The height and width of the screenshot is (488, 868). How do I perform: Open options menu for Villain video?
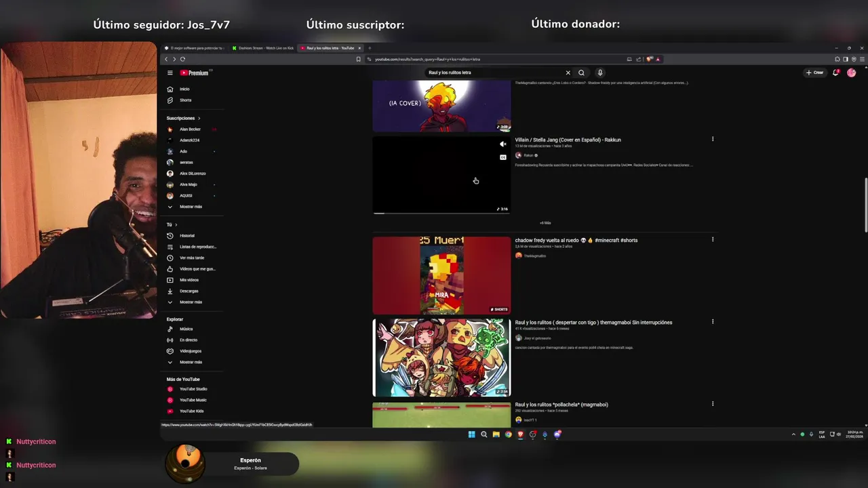tap(713, 139)
